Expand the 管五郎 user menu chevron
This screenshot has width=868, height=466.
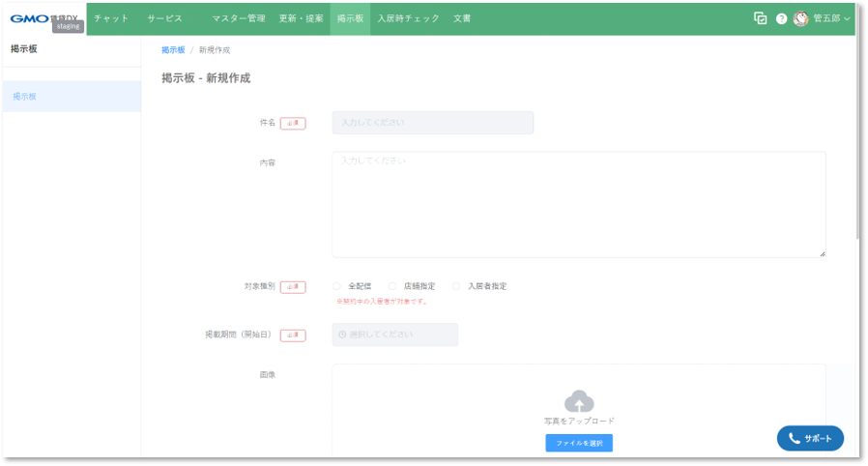click(847, 18)
